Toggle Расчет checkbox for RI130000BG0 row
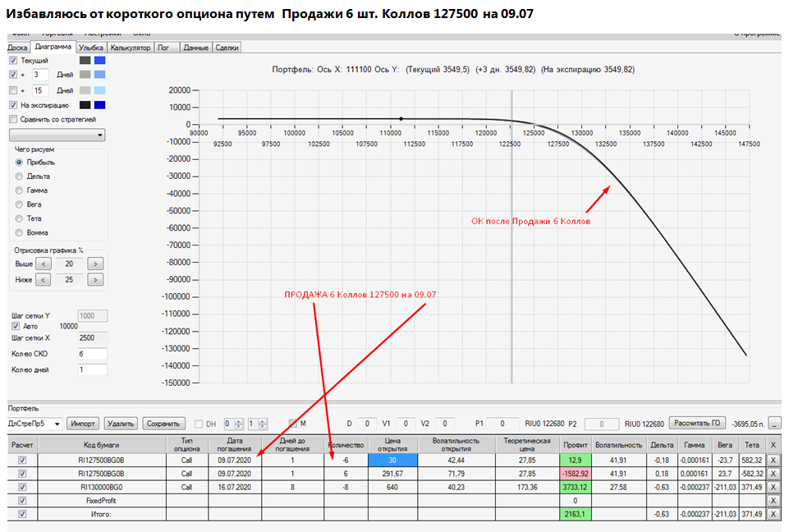This screenshot has height=532, width=798. click(22, 487)
